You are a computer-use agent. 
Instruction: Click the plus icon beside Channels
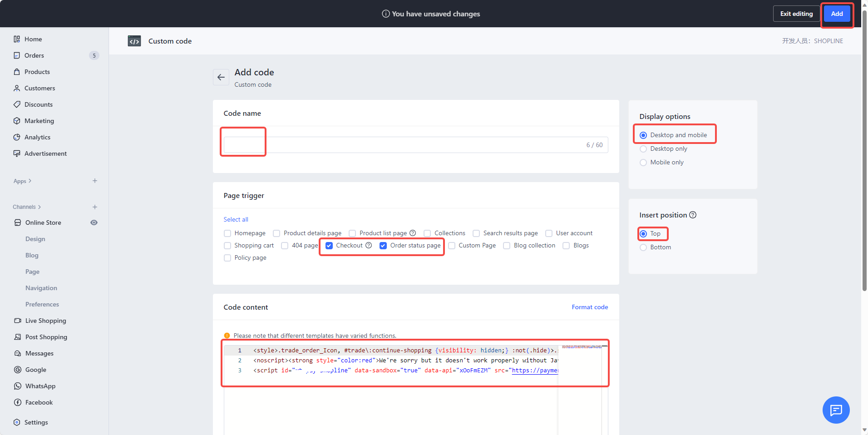(95, 207)
